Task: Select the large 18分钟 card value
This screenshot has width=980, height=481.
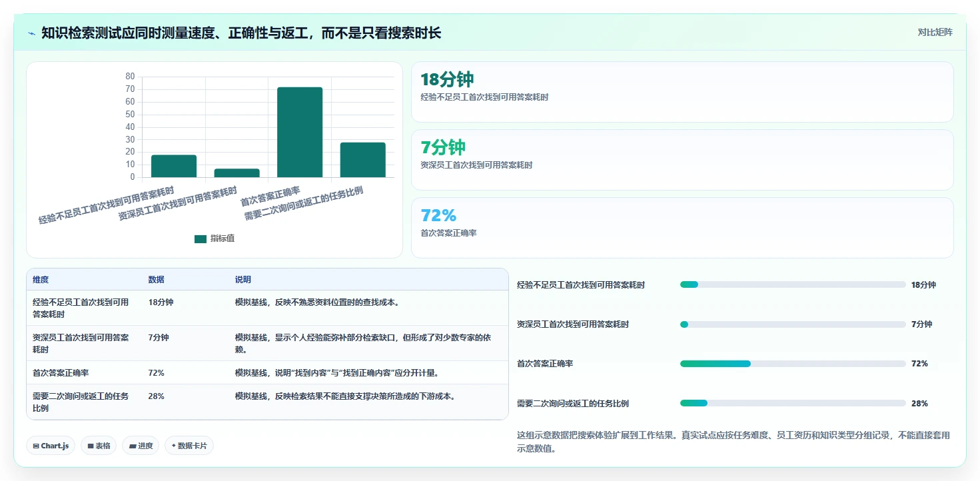Action: coord(447,79)
